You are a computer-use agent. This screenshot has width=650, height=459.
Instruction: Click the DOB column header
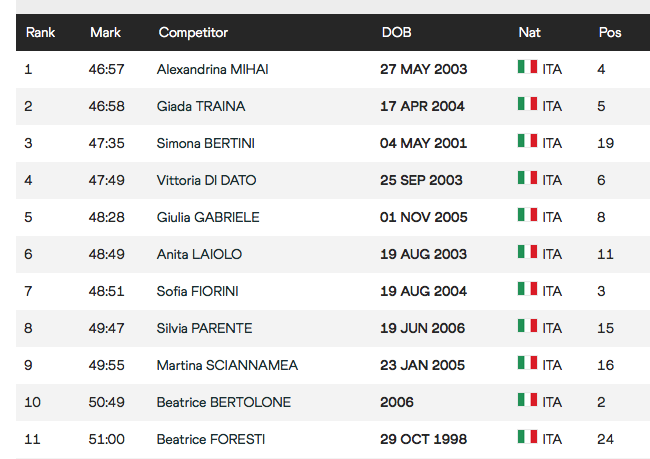click(x=397, y=32)
